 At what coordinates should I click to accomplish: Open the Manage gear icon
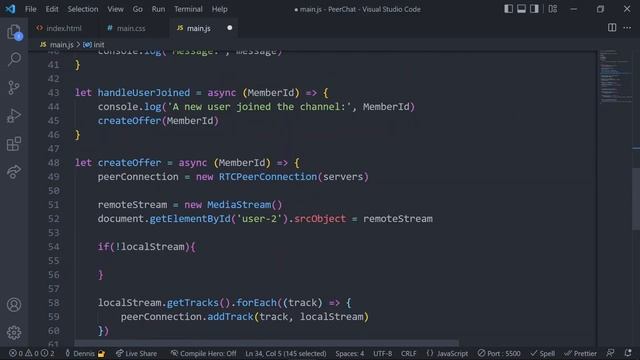(x=14, y=333)
